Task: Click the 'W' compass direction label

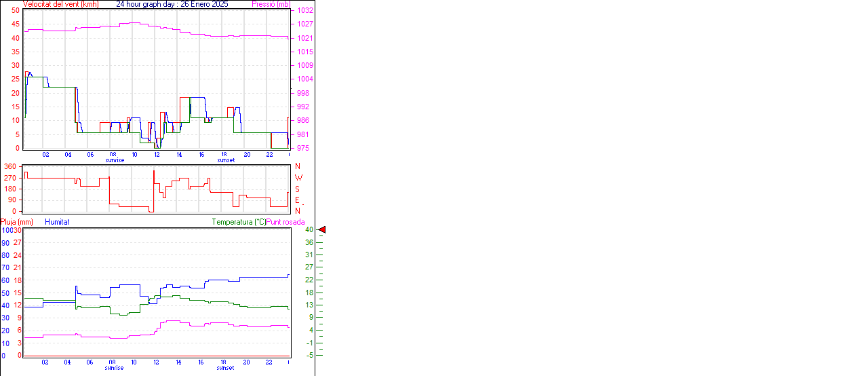Action: [298, 178]
